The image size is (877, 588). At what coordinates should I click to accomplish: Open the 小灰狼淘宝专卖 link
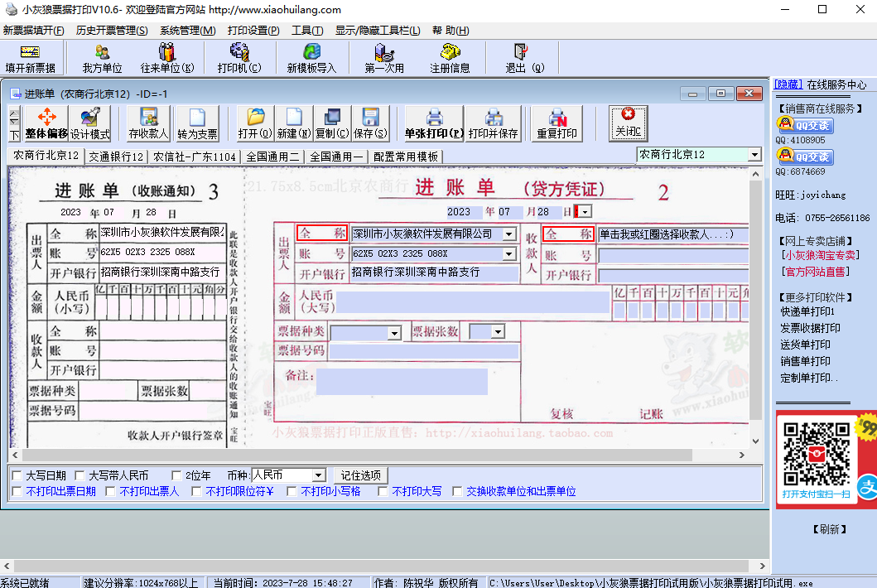[820, 255]
